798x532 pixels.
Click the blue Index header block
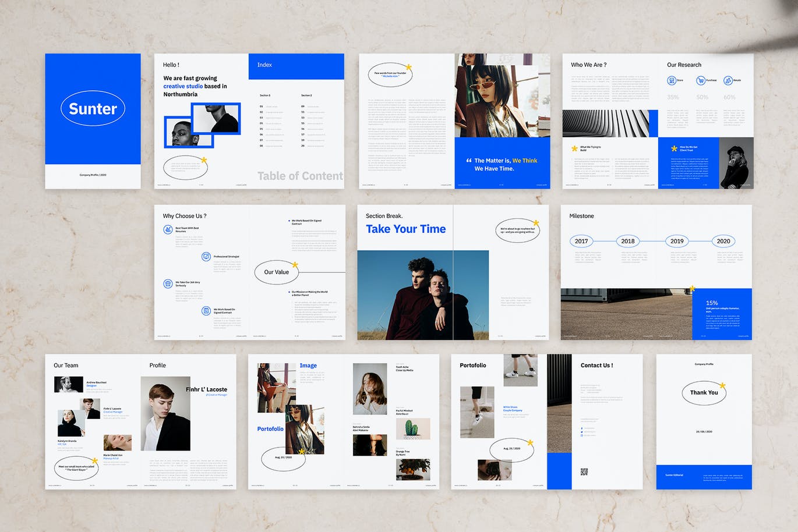coord(296,66)
